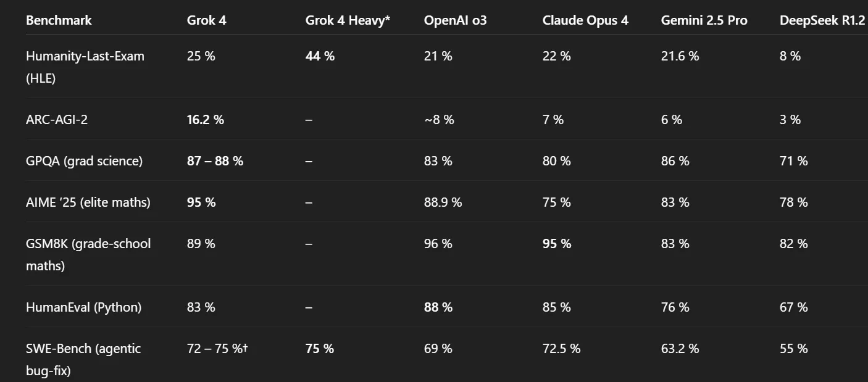Select the 63.2 % Gemini SWE-Bench score
Viewport: 868px width, 382px height.
pyautogui.click(x=680, y=349)
